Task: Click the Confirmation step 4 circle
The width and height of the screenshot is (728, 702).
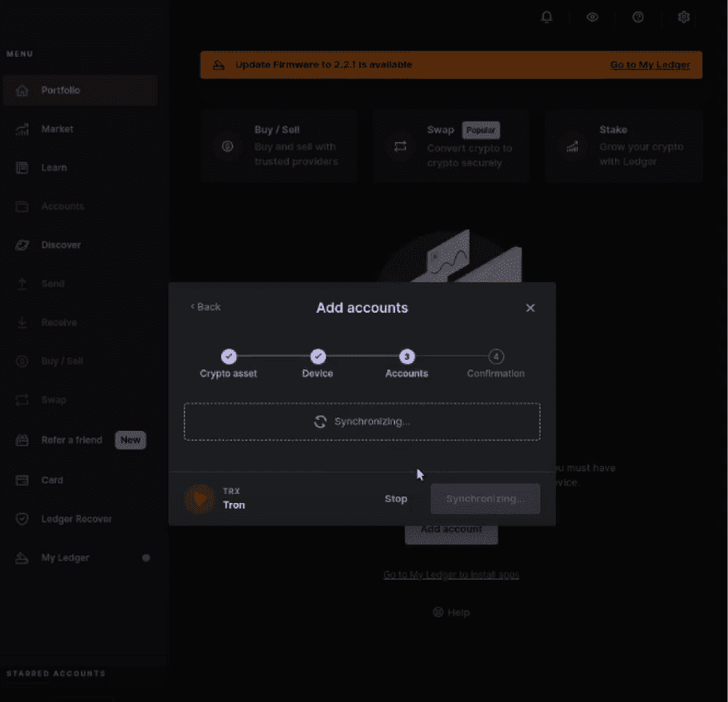Action: point(496,357)
